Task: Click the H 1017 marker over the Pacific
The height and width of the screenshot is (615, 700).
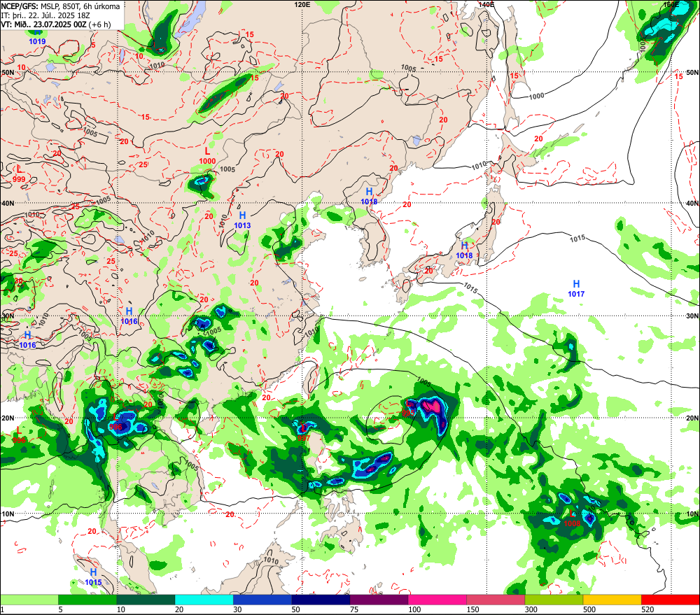Action: [x=576, y=289]
